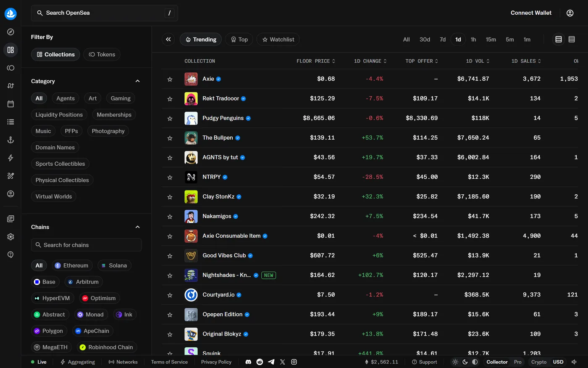588x368 pixels.
Task: Open the Resources newspaper icon in sidebar
Action: tap(10, 219)
